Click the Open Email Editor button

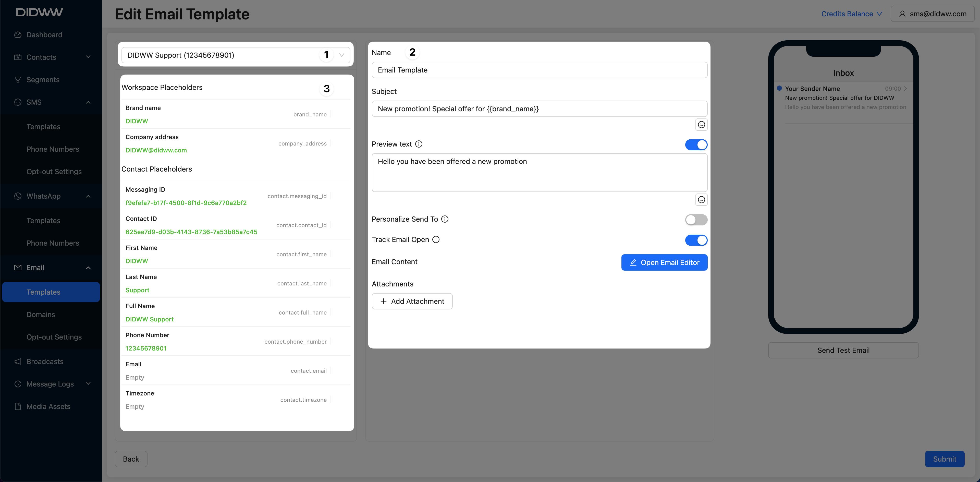tap(664, 262)
